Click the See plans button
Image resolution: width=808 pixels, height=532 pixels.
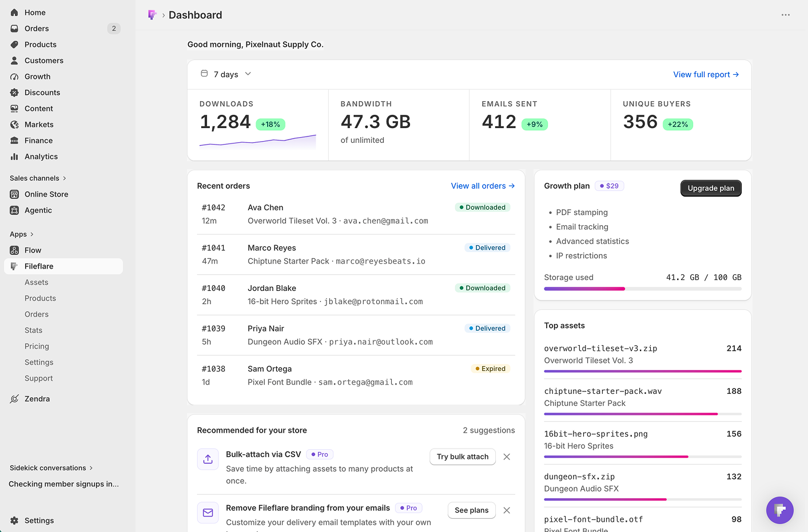472,510
